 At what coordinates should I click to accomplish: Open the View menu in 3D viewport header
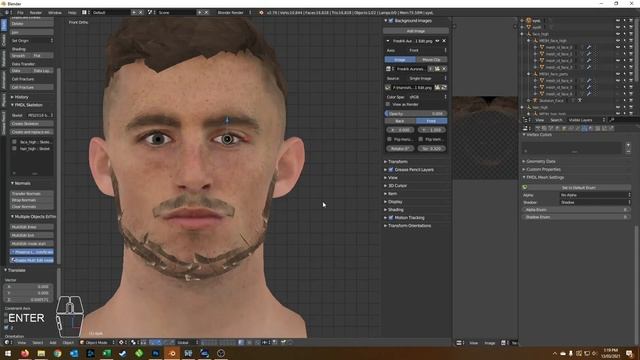22,342
